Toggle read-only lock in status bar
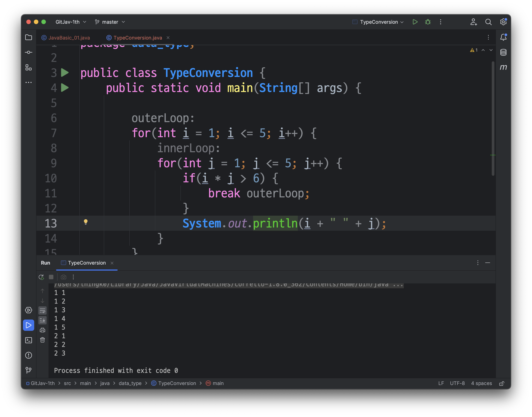 tap(502, 383)
